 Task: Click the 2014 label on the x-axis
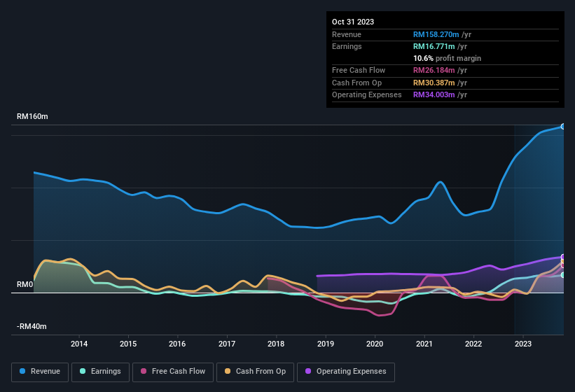tap(79, 344)
